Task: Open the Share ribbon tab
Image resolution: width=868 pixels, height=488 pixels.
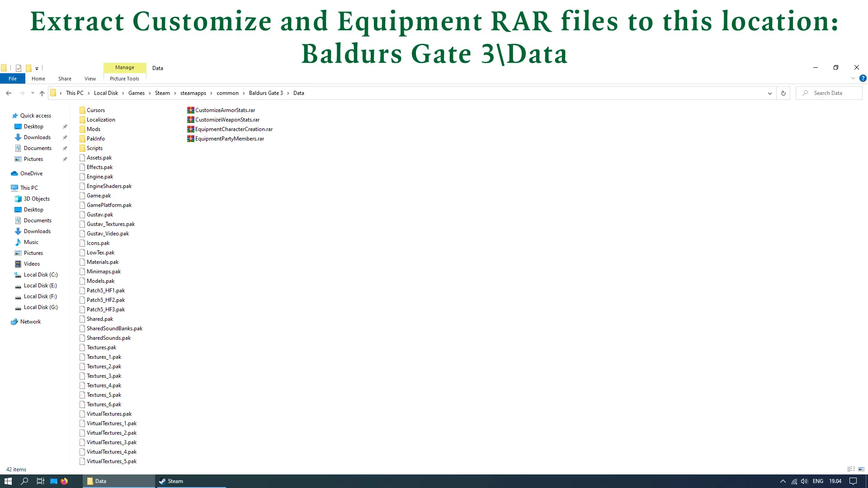Action: [x=65, y=79]
